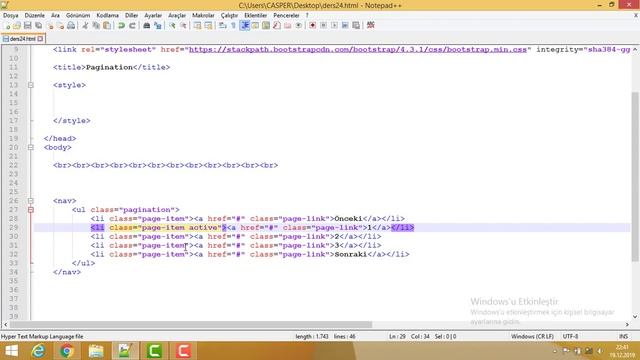This screenshot has height=360, width=640.
Task: Click UTF-8 encoding in status bar
Action: coord(570,337)
